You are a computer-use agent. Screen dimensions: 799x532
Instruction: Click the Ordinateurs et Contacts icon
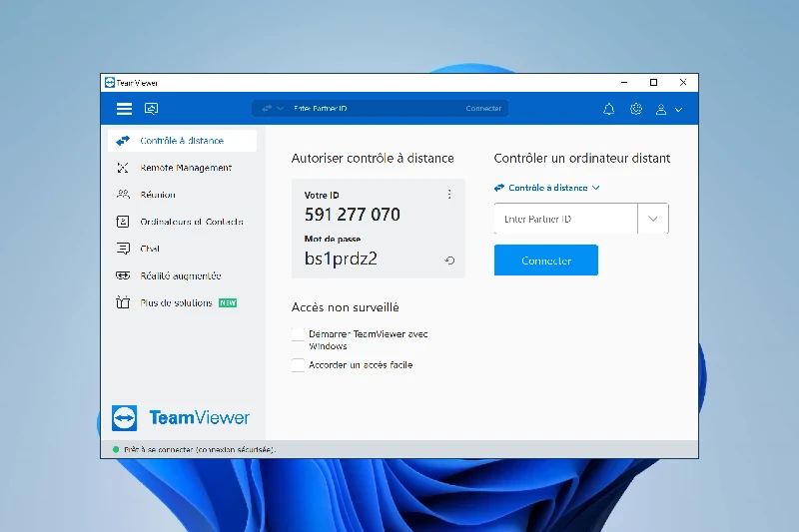click(x=123, y=222)
